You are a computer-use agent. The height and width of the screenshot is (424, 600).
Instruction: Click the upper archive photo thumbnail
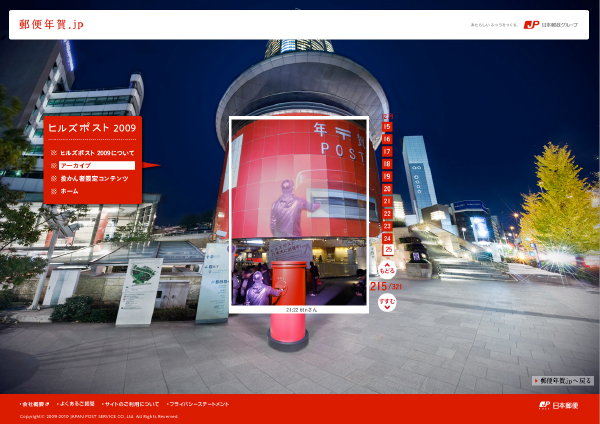(298, 178)
